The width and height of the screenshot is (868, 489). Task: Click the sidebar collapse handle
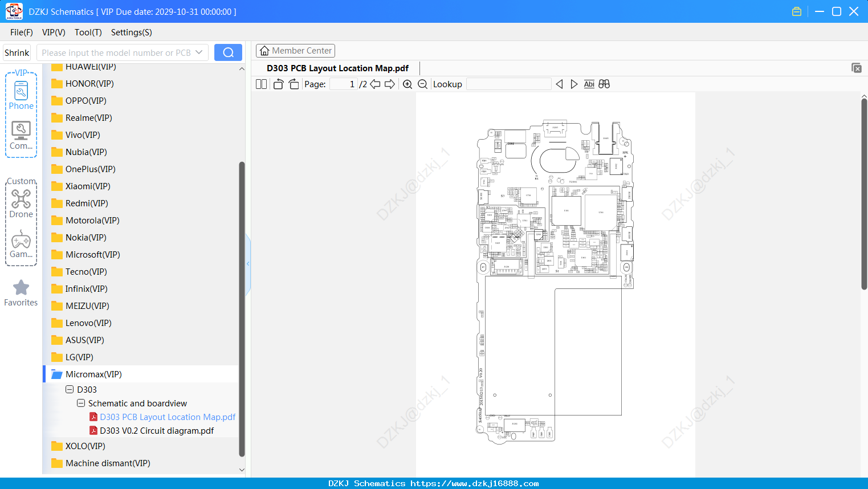[x=248, y=263]
